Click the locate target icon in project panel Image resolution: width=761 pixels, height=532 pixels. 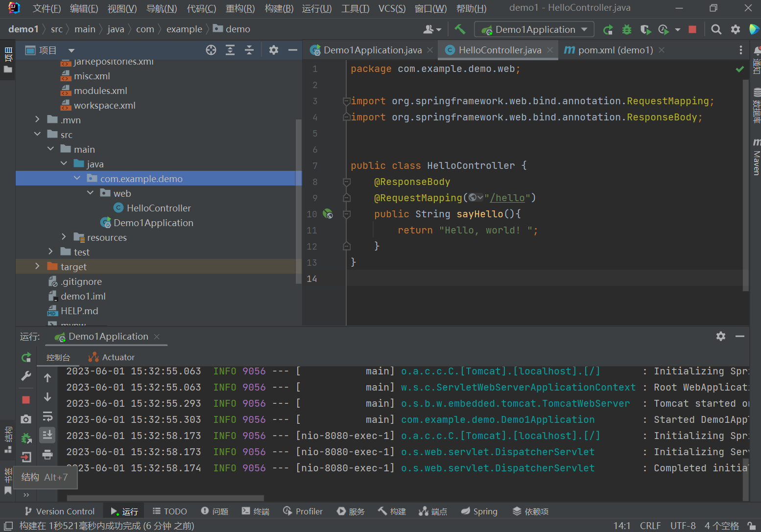click(211, 50)
